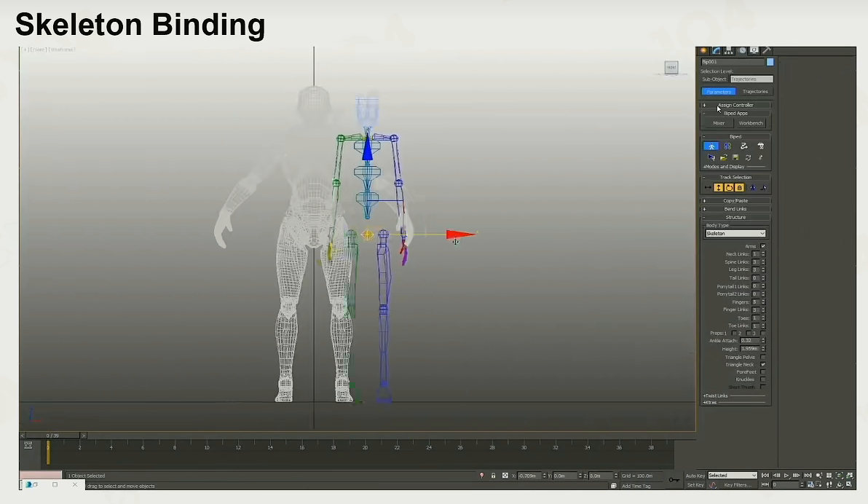Expand the Twist Links section

[x=716, y=396]
